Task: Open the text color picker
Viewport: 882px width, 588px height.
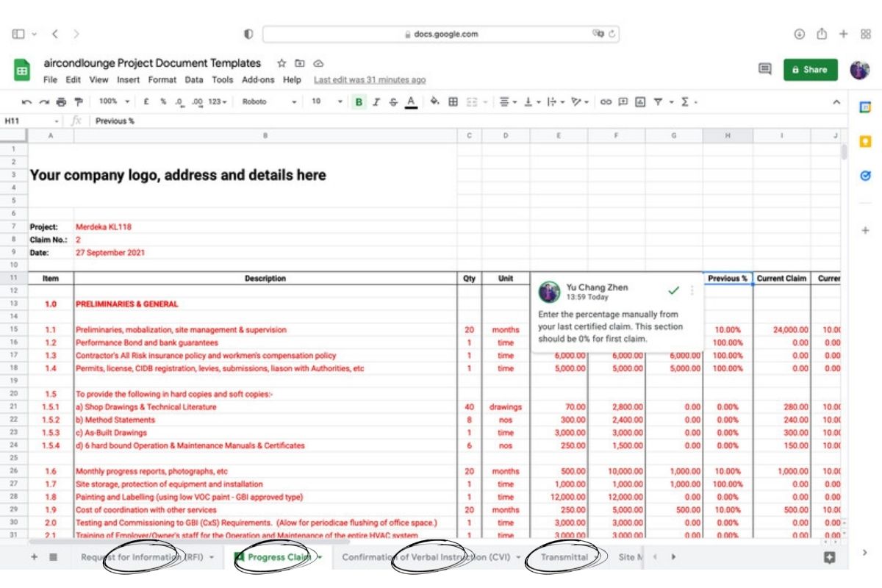Action: (411, 102)
